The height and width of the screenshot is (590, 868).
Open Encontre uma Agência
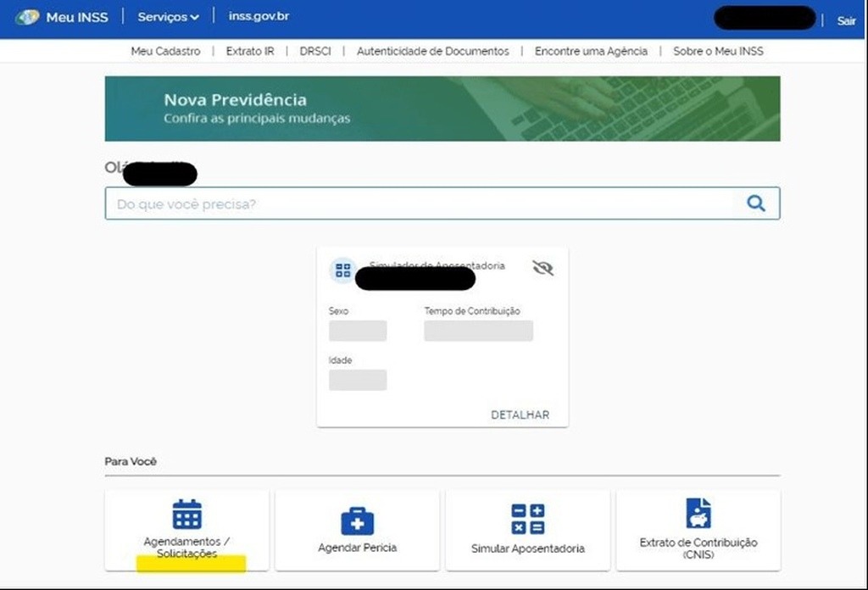591,52
